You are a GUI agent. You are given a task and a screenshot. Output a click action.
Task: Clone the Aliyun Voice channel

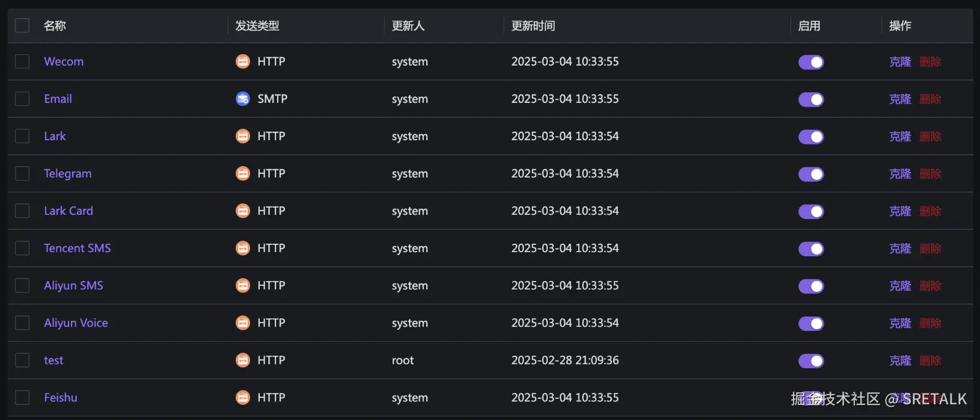click(900, 323)
